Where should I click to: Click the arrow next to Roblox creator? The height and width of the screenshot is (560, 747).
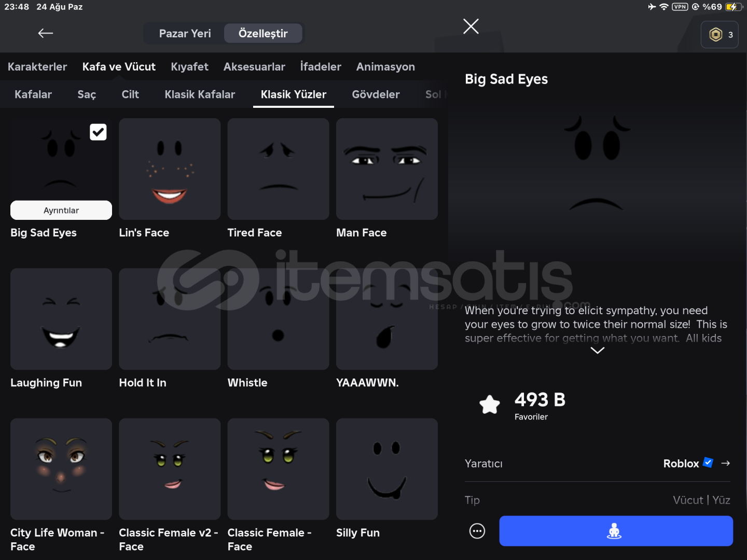click(x=726, y=463)
